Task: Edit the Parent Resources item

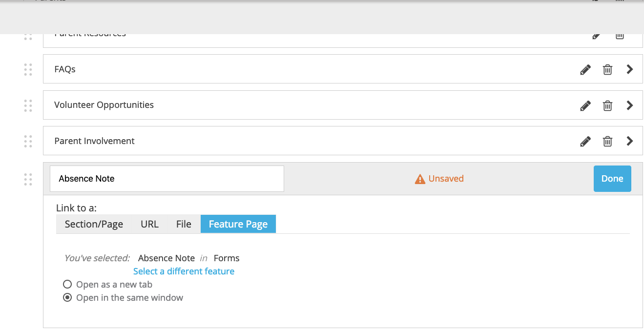Action: pos(596,35)
